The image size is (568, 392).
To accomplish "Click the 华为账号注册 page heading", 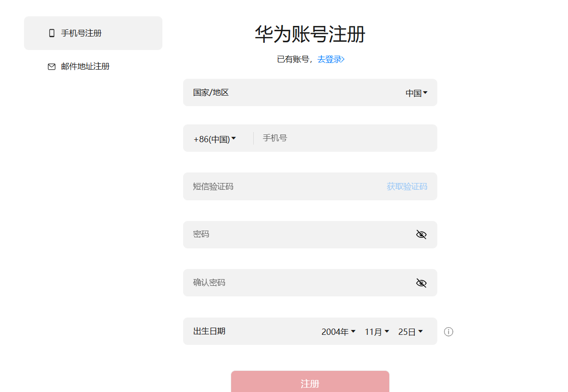I will (x=310, y=34).
